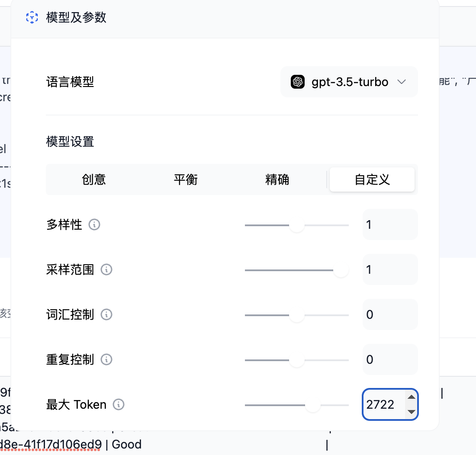Select the 自定义 preset tab

coord(372,179)
